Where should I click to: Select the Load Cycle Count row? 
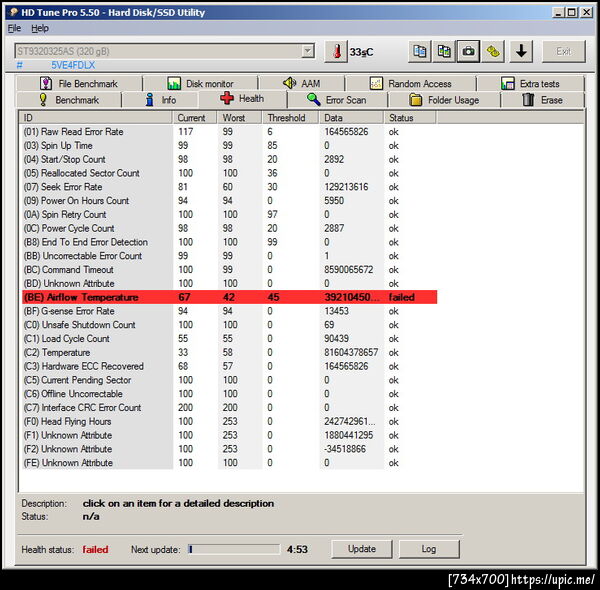tap(230, 338)
